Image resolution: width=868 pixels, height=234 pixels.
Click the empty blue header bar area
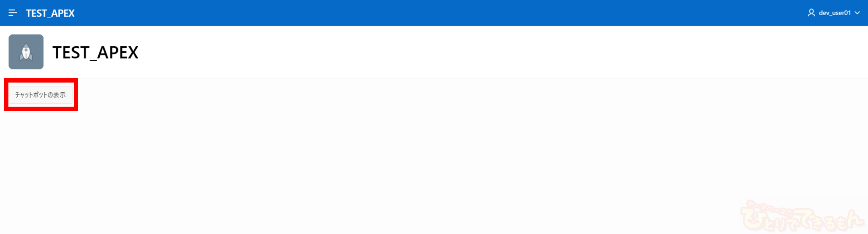click(x=441, y=13)
